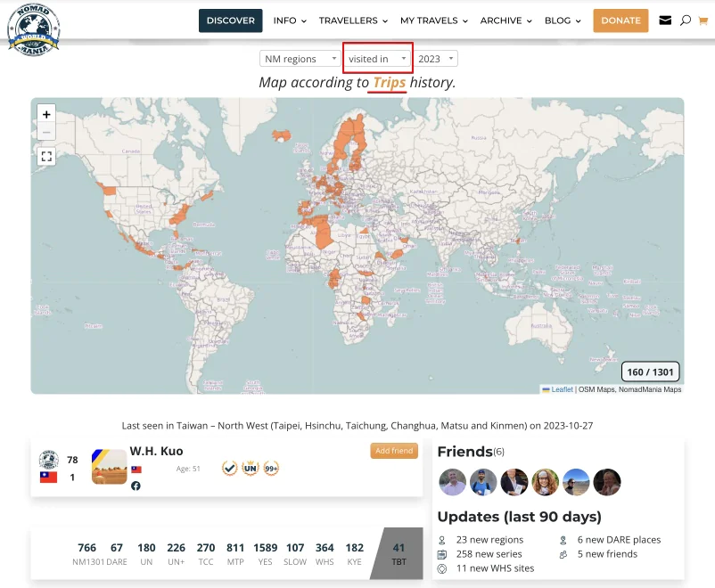Image resolution: width=715 pixels, height=588 pixels.
Task: Click the search magnifier icon
Action: [x=686, y=20]
